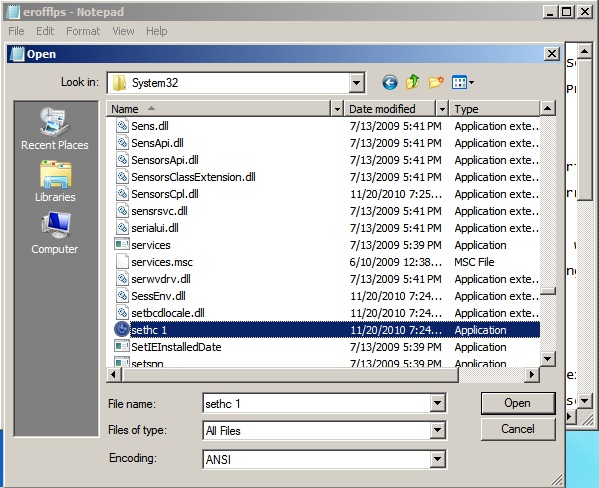Screen dimensions: 599x488
Task: Click the services.msc file icon
Action: pyautogui.click(x=122, y=262)
